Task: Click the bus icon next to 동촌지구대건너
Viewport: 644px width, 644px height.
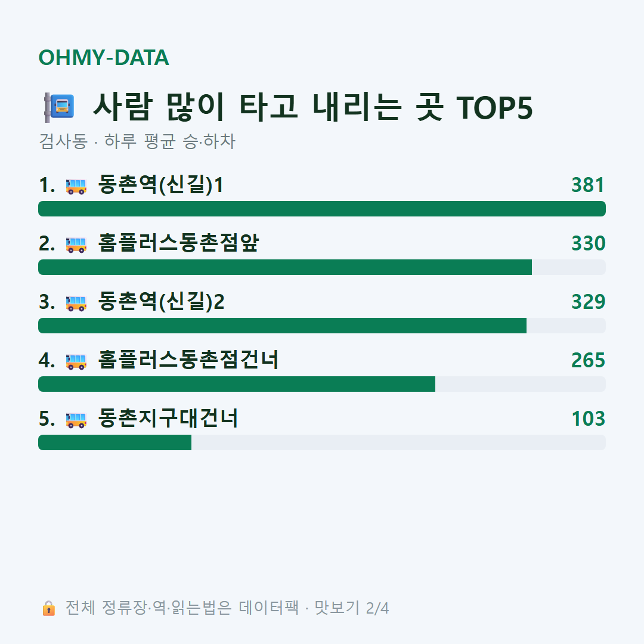Action: [x=76, y=420]
